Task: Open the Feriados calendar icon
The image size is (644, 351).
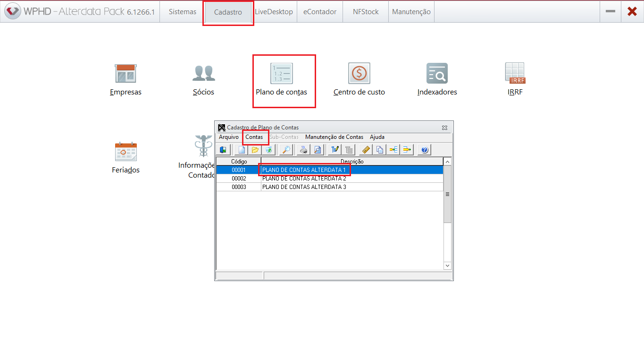Action: point(126,152)
